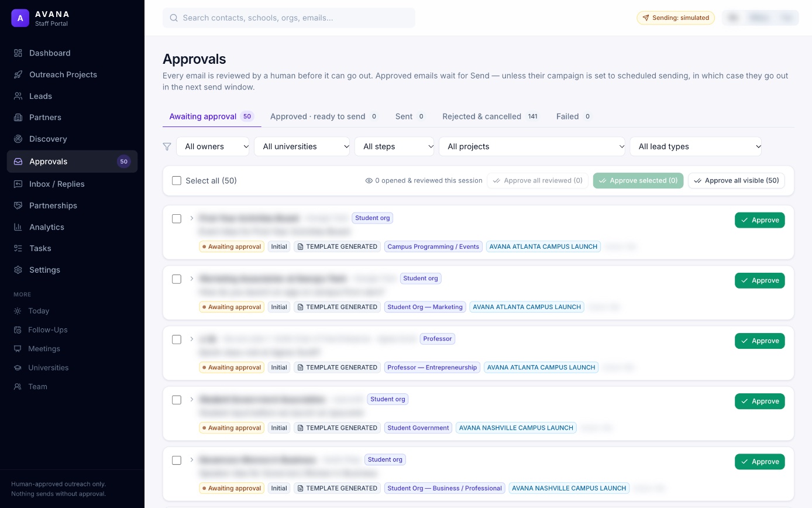Check the Student Government email row
812x508 pixels.
click(177, 400)
